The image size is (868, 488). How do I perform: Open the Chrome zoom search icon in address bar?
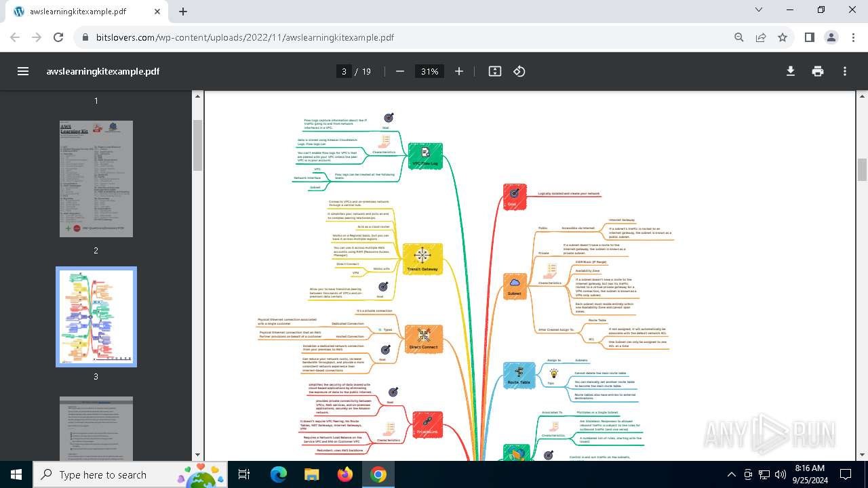[x=739, y=37]
